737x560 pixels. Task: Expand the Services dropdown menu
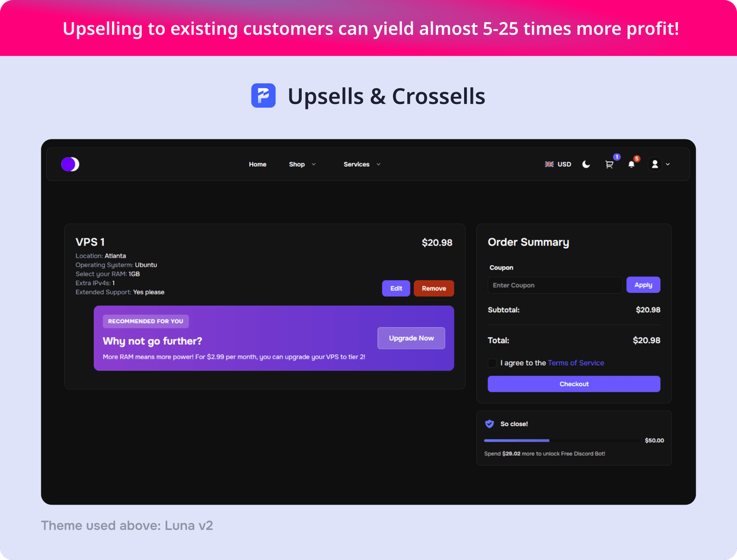[362, 164]
